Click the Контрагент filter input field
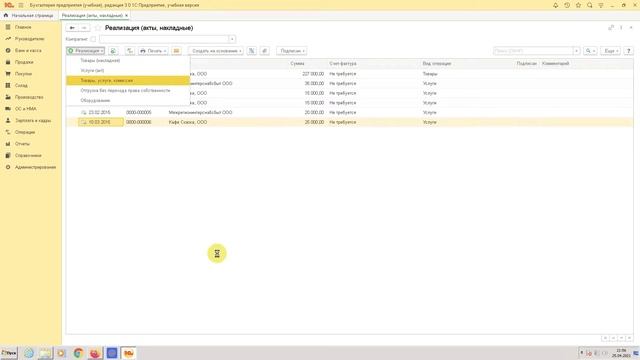 point(164,39)
